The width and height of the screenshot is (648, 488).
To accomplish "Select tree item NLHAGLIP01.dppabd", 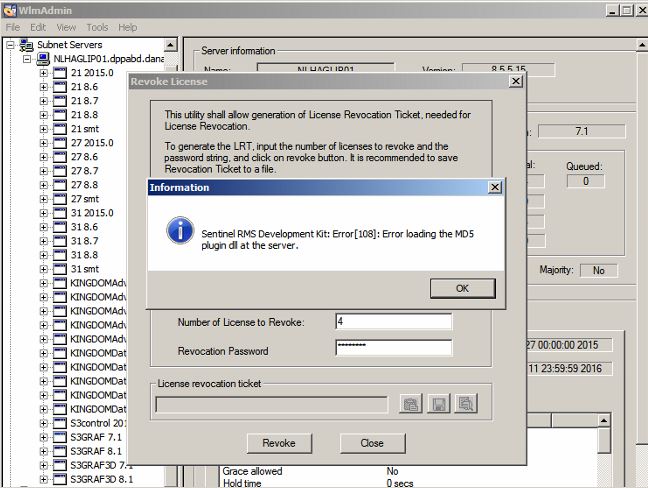I will (108, 59).
